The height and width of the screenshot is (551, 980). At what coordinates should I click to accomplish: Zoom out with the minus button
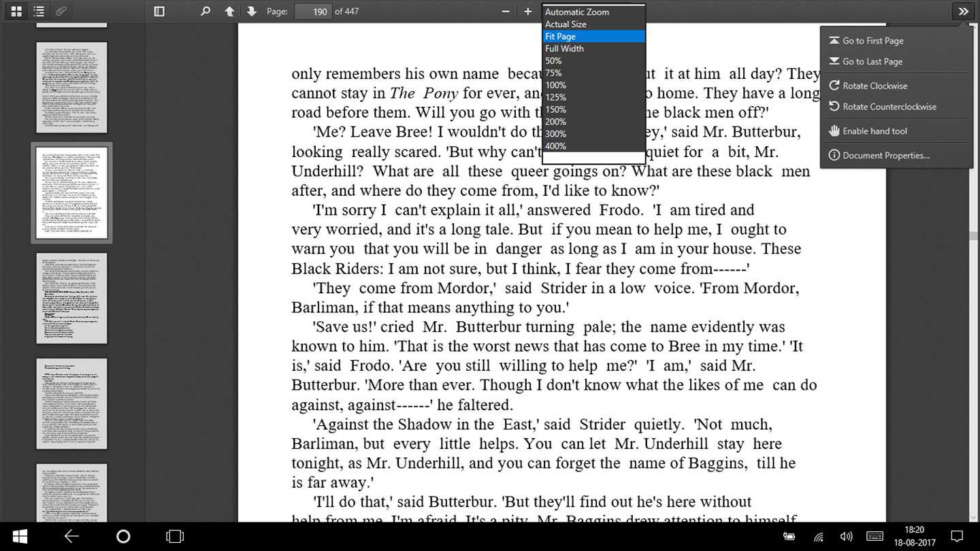(x=506, y=12)
